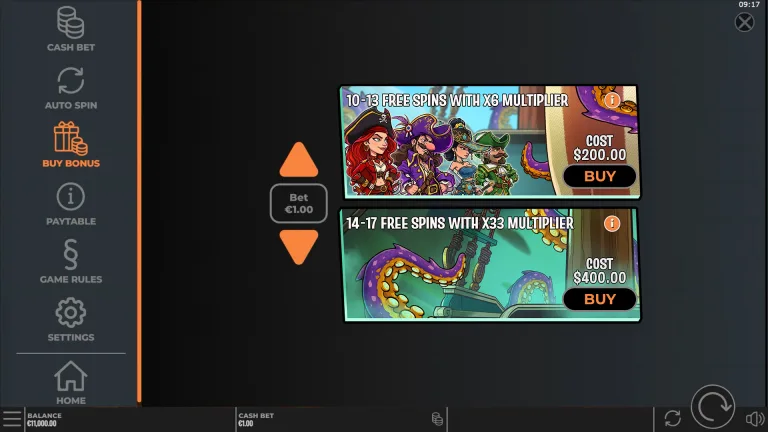Screen dimensions: 768x432
Task: Go to Home via house icon
Action: pos(71,376)
